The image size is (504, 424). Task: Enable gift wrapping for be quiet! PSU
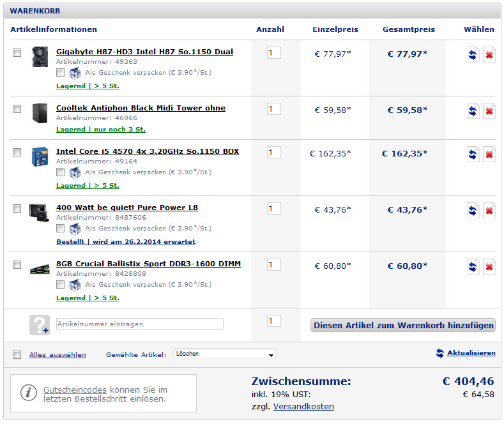tap(60, 229)
